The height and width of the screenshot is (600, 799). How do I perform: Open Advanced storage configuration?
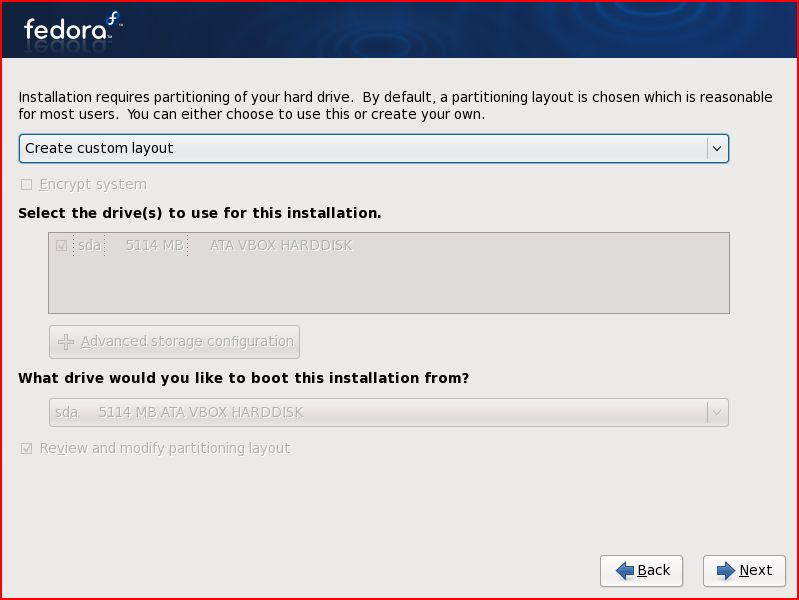point(187,342)
